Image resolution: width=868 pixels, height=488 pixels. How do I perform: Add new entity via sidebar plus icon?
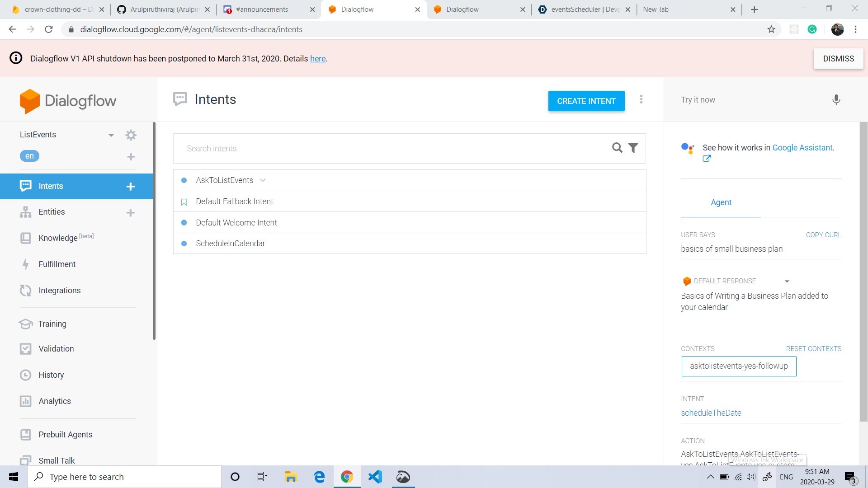pyautogui.click(x=130, y=212)
